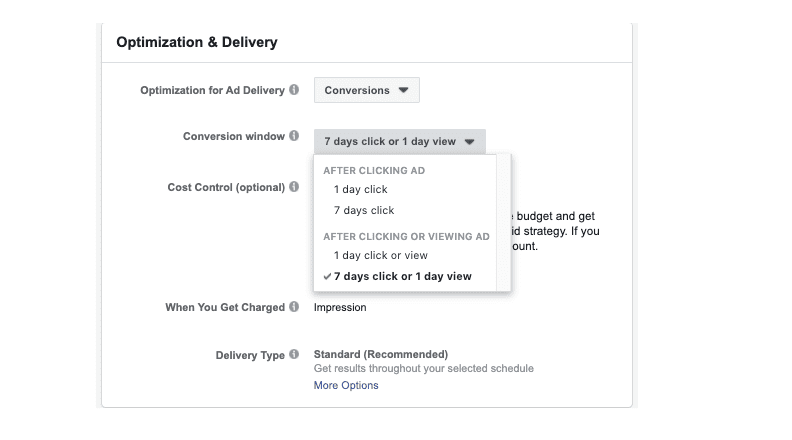The width and height of the screenshot is (792, 440).
Task: Click 'Get results throughout your selected schedule' text
Action: pyautogui.click(x=423, y=368)
